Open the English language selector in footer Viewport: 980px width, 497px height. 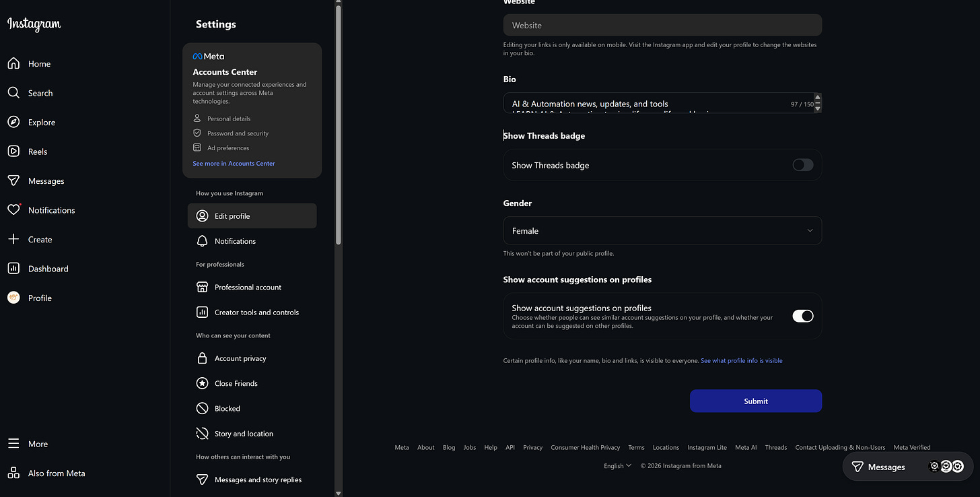(617, 465)
